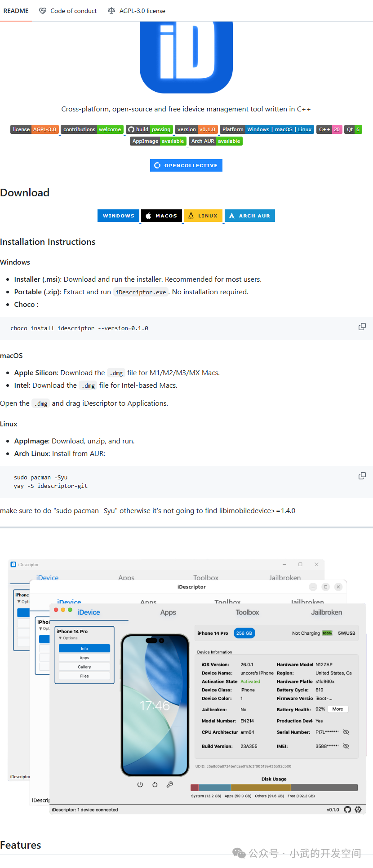Click the Linux download button
The height and width of the screenshot is (868, 373).
coord(203,216)
